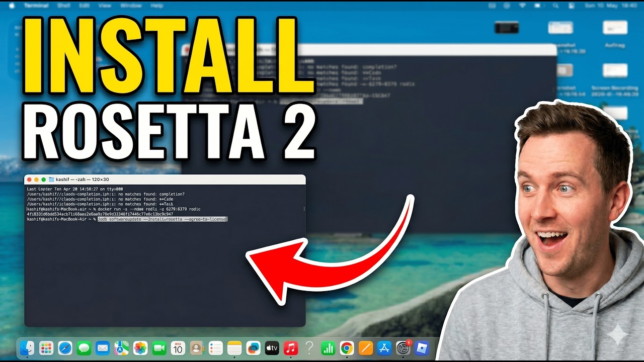Click the "kashif — -zsh — 120×30" window title
644x362 pixels.
(82, 179)
